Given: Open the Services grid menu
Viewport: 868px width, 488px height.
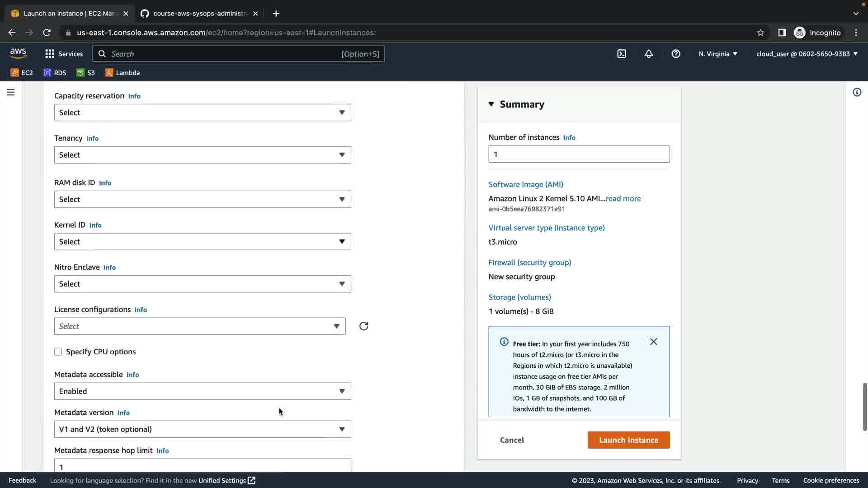Looking at the screenshot, I should pyautogui.click(x=64, y=54).
